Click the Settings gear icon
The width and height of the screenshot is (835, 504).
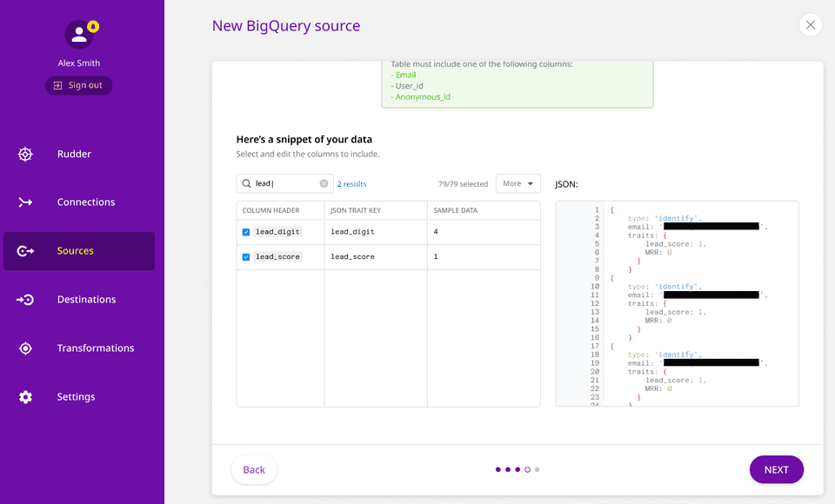25,397
